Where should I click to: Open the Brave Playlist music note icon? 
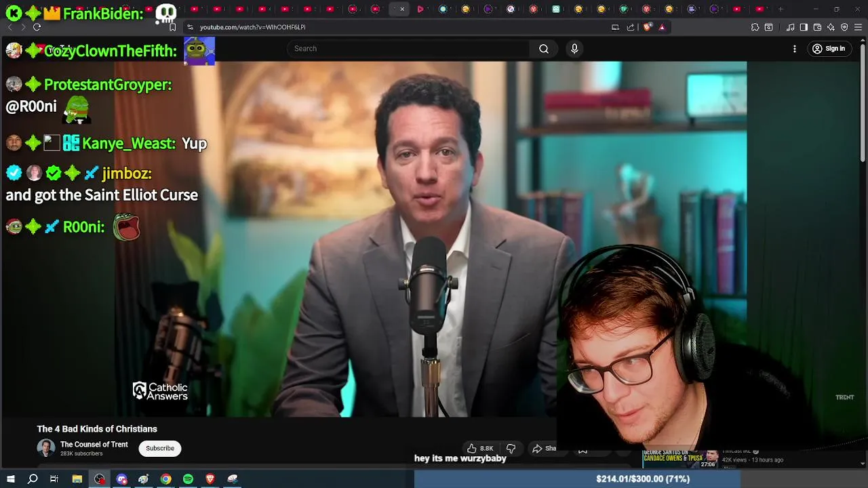[x=790, y=27]
